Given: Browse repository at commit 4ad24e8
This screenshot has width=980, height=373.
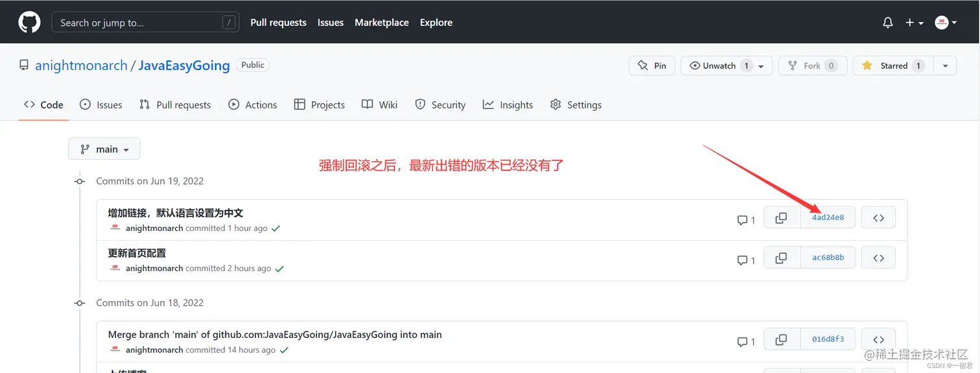Looking at the screenshot, I should pos(879,218).
